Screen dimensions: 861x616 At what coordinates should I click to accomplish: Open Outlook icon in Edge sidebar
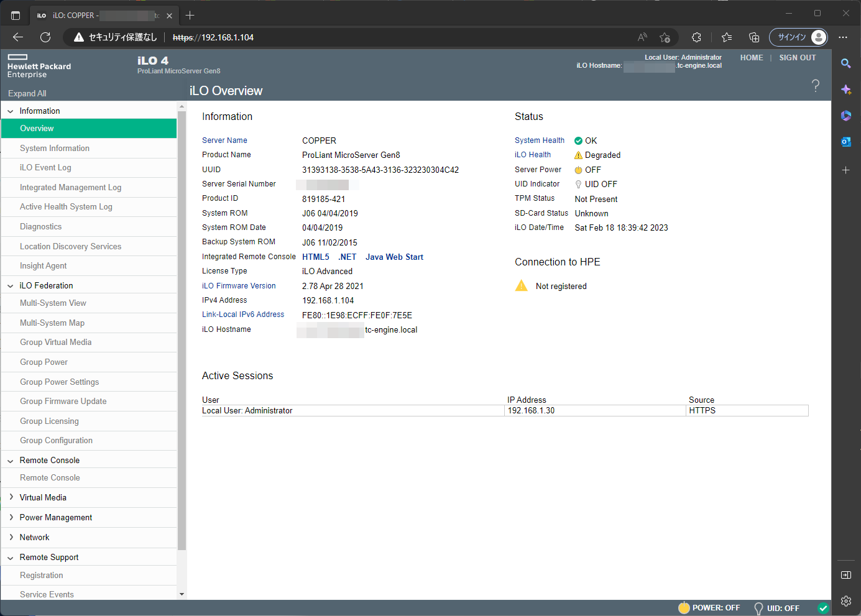(x=846, y=142)
